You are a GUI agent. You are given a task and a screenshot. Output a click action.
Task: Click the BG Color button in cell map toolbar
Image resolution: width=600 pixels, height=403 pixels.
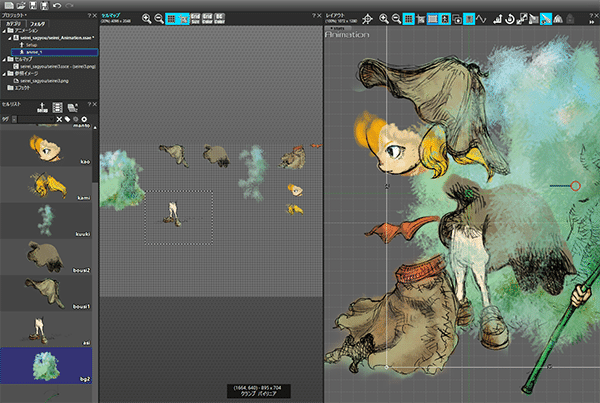point(219,18)
